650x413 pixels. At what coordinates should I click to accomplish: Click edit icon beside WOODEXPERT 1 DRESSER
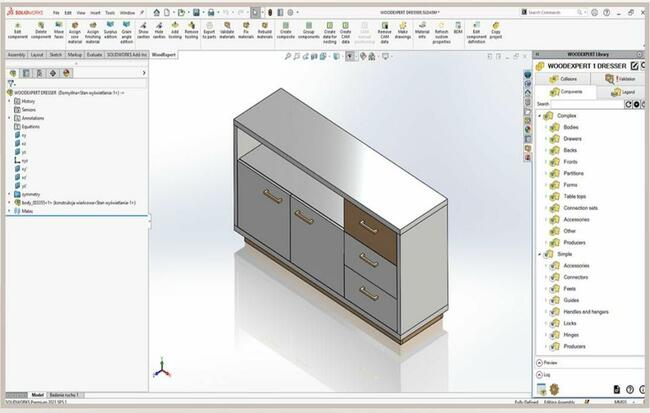[x=634, y=66]
